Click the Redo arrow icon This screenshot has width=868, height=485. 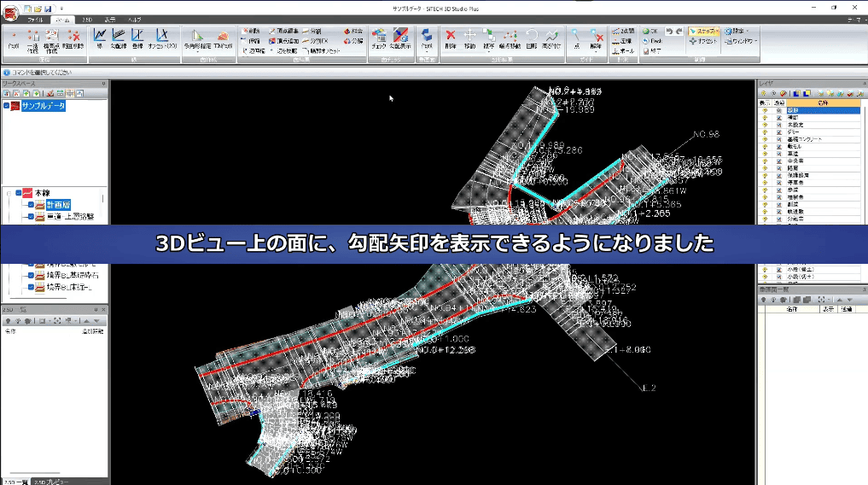(x=679, y=31)
